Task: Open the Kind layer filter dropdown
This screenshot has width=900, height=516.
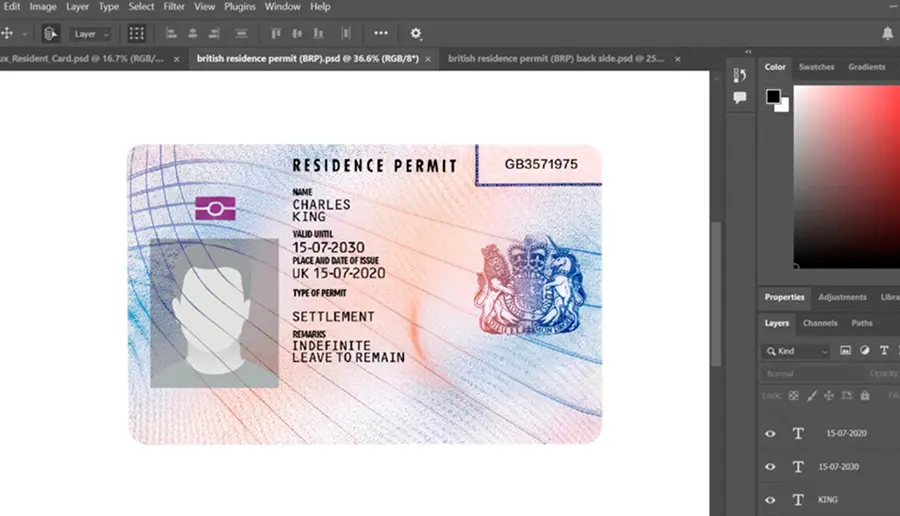Action: click(797, 351)
